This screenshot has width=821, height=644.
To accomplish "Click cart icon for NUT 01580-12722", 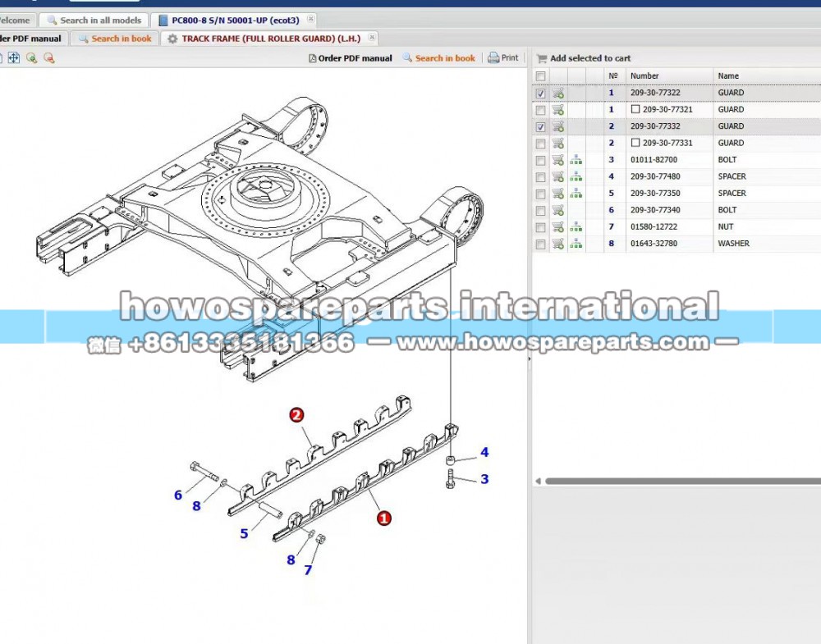I will pos(558,227).
